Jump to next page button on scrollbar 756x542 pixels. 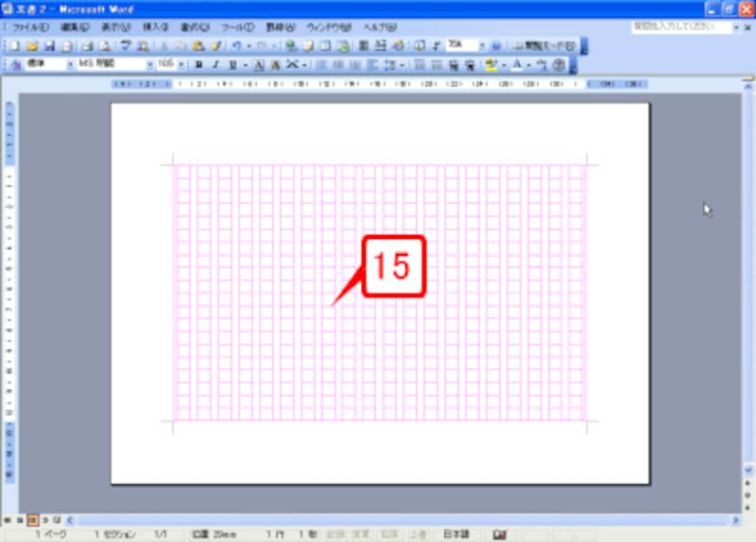click(x=747, y=507)
